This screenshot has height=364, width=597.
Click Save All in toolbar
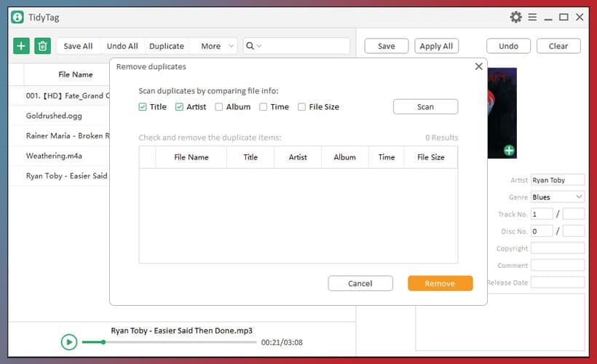tap(78, 46)
